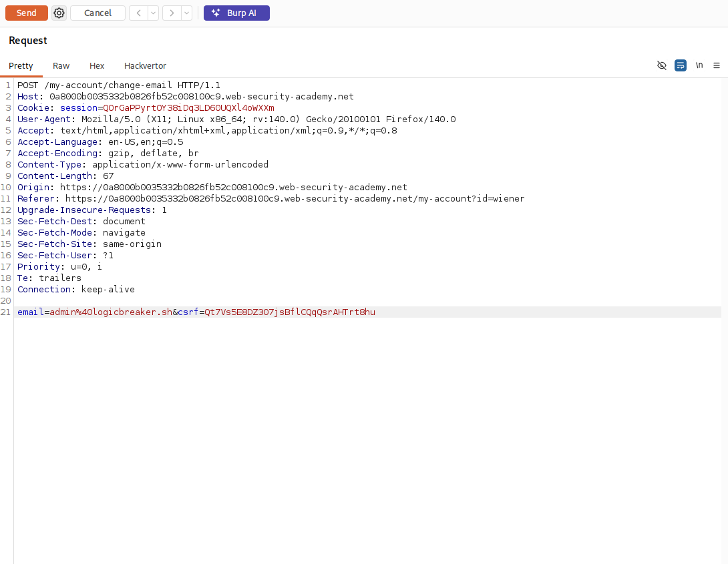Send the request

27,13
